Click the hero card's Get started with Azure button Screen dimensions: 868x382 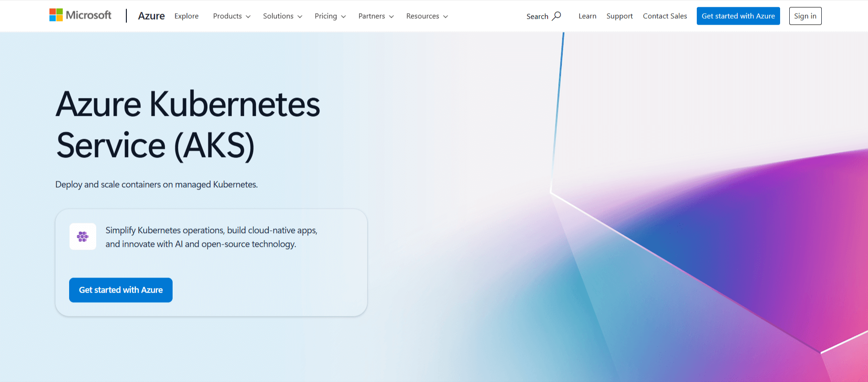pos(121,290)
